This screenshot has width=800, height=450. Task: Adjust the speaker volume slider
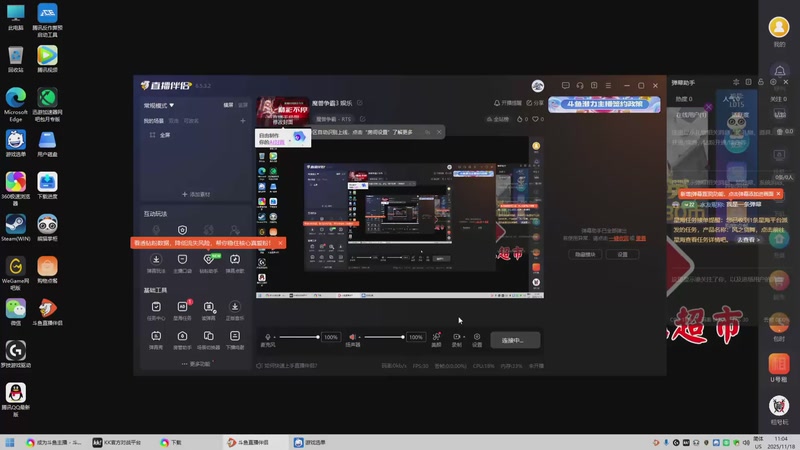(x=384, y=337)
